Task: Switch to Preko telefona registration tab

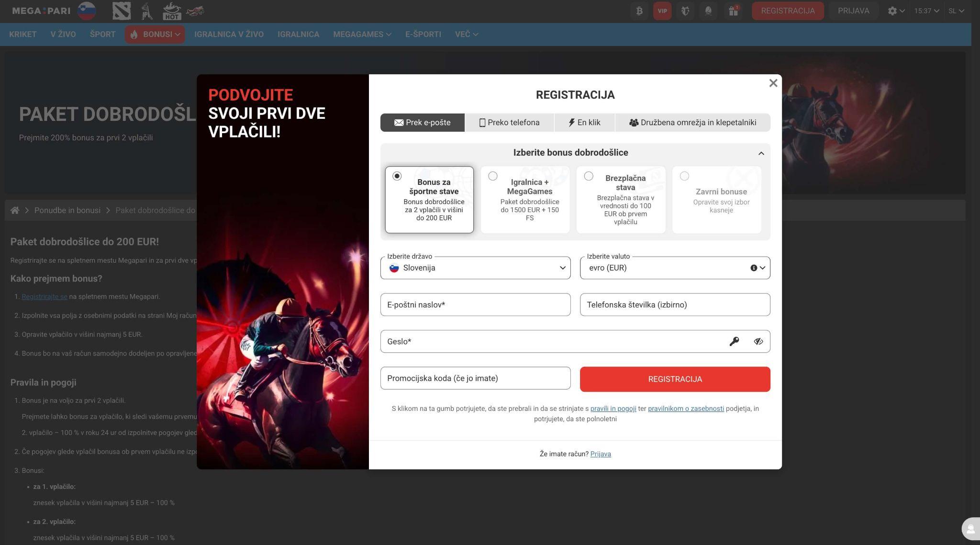Action: click(x=509, y=123)
